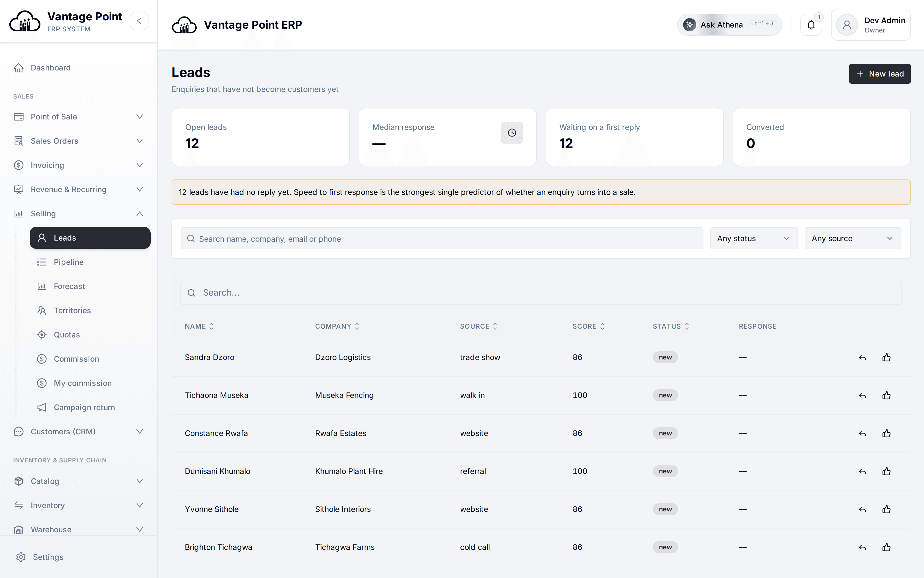Open the Yvonne Sithole lead name

(211, 509)
